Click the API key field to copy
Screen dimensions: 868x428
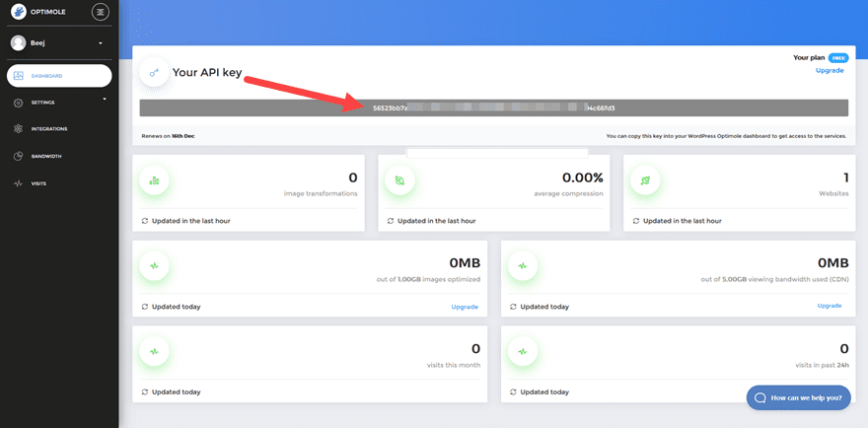pos(493,107)
